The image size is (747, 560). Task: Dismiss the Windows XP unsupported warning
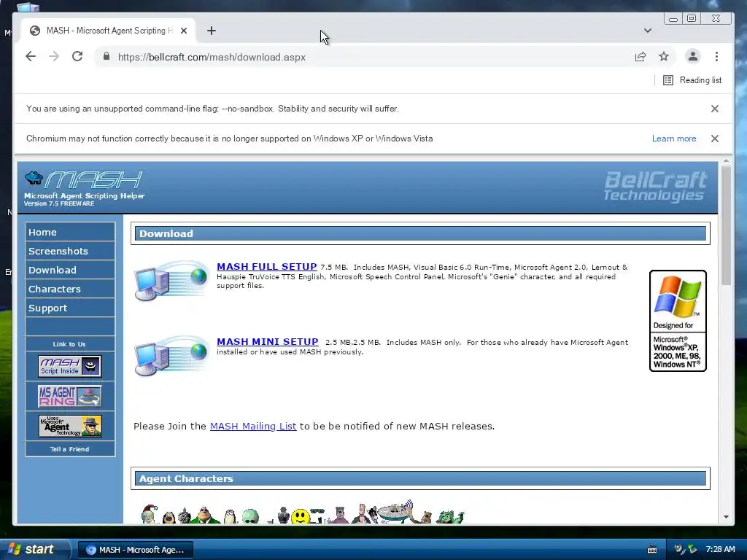(715, 139)
